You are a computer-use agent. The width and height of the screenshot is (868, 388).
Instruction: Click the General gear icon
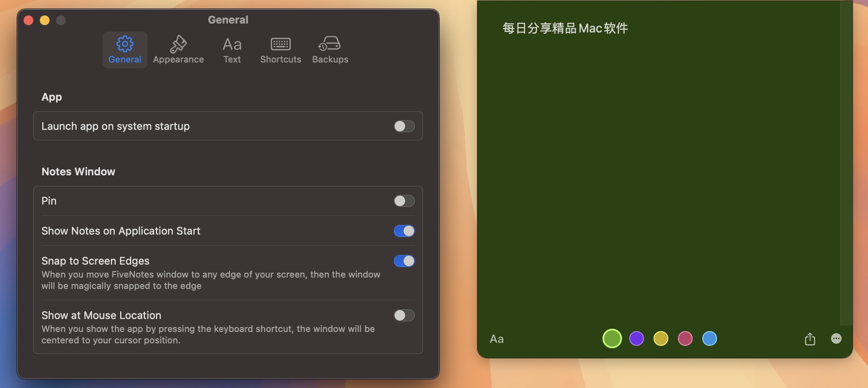125,44
